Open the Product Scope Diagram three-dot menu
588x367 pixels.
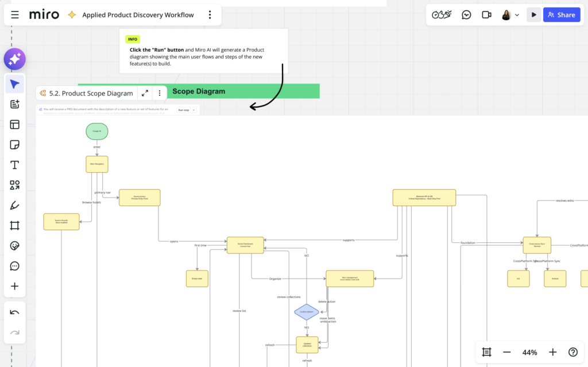tap(160, 93)
